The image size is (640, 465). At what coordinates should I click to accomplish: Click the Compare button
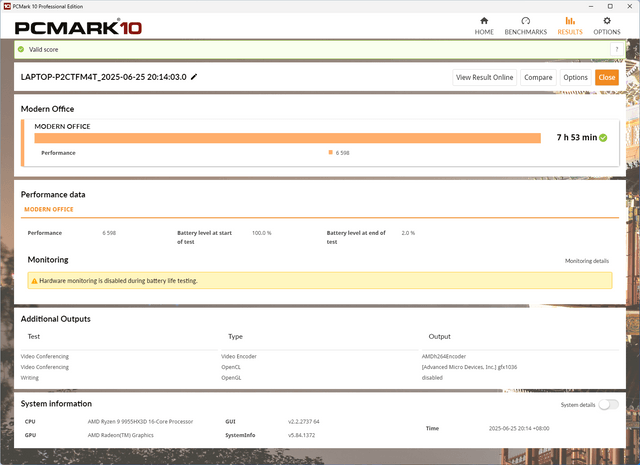(x=538, y=77)
